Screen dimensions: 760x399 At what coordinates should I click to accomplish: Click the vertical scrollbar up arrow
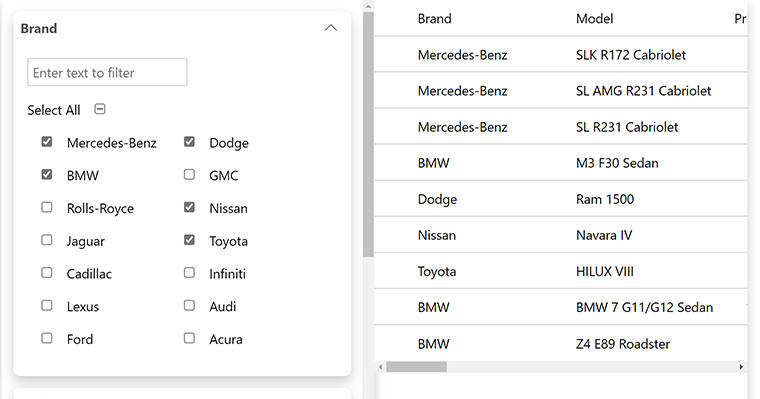(368, 6)
